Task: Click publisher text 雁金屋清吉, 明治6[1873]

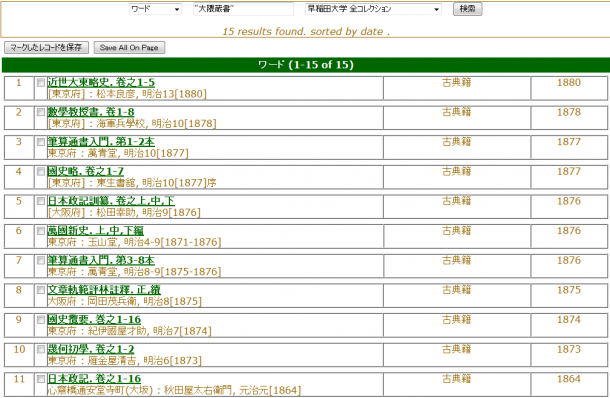Action: 144,361
